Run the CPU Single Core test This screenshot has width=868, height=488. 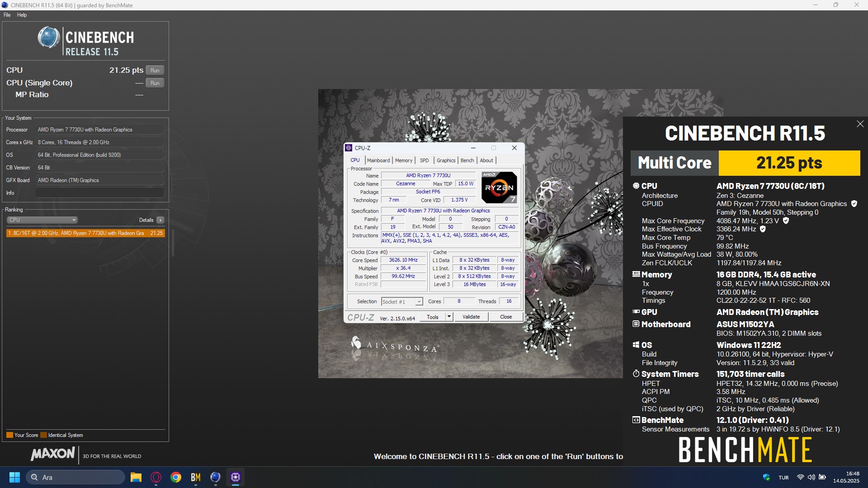(155, 83)
